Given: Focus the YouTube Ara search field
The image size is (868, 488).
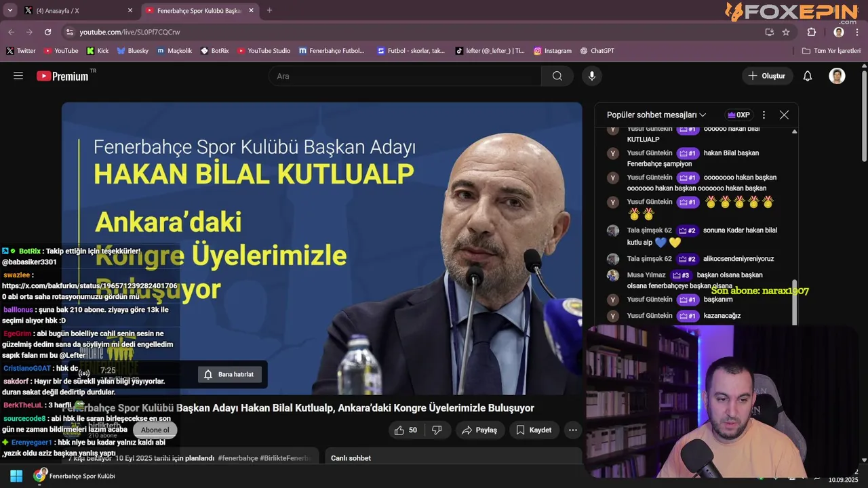Looking at the screenshot, I should point(405,76).
